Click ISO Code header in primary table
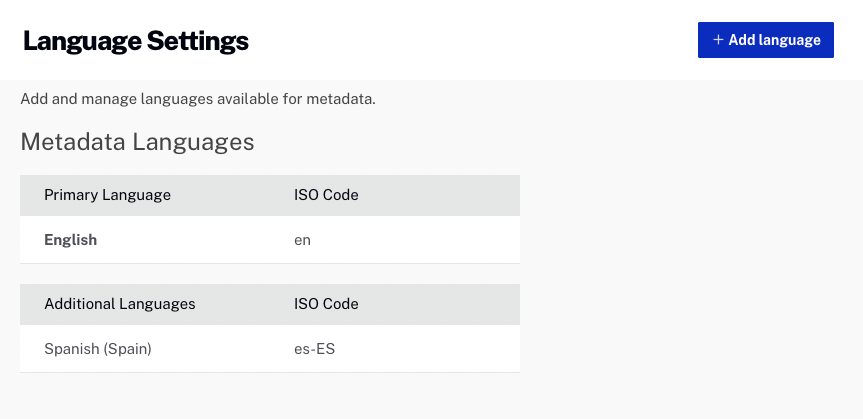 [x=326, y=195]
